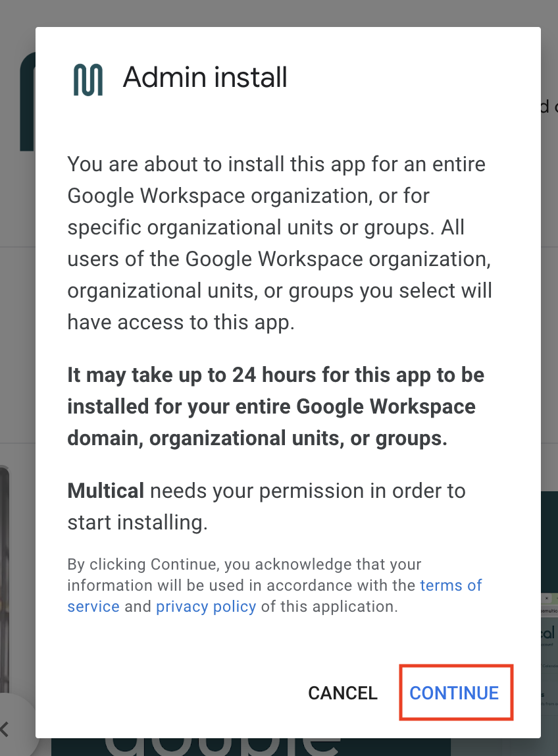Click the 'By clicking Continue' disclaimer text
Viewport: 558px width, 756px height.
[274, 585]
